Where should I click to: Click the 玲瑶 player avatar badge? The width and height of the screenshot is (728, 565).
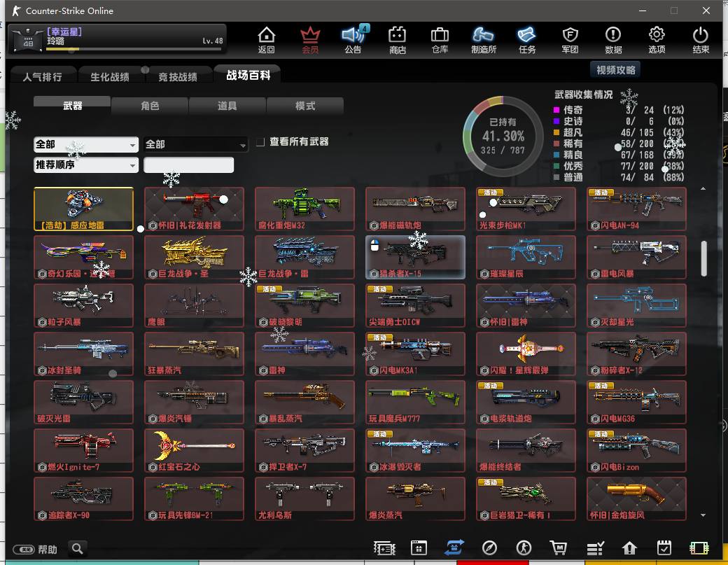28,40
